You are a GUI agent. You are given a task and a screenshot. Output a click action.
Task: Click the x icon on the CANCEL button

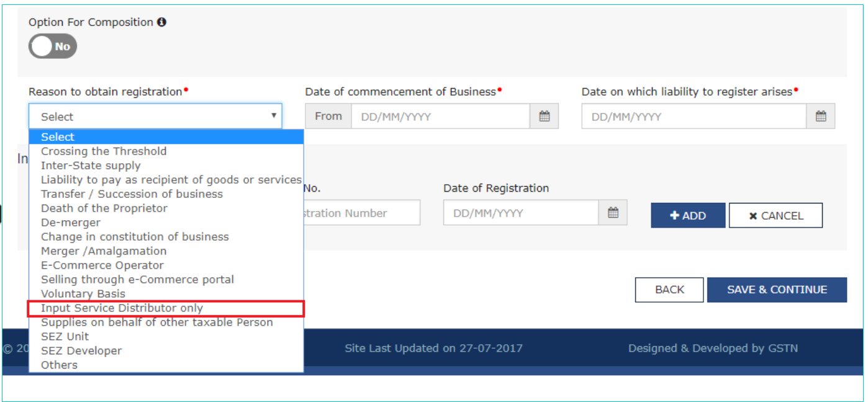coord(752,215)
